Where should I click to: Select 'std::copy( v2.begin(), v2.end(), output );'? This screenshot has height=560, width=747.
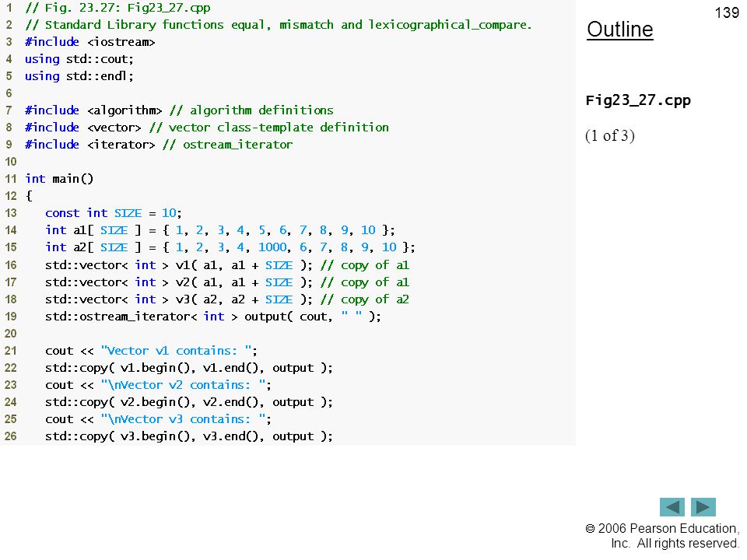pos(188,402)
